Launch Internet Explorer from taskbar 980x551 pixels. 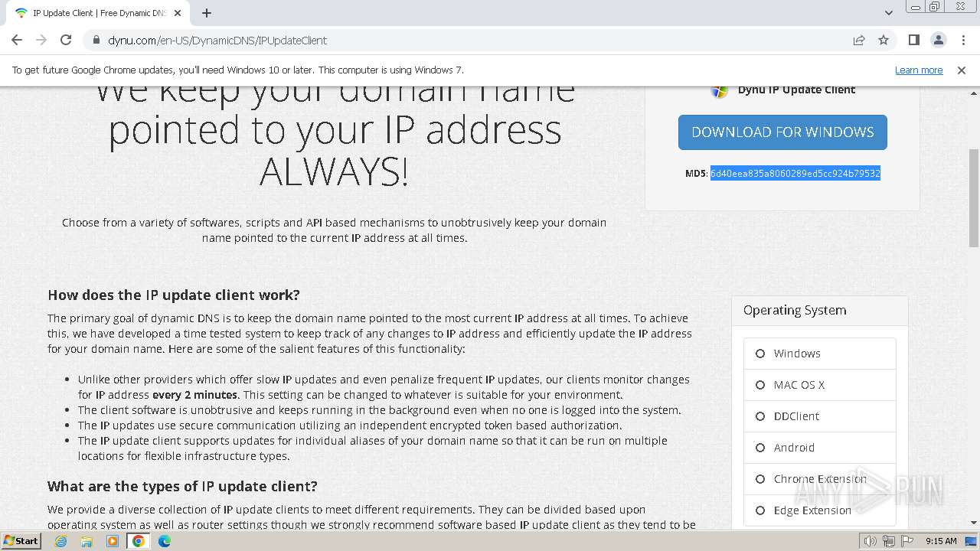coord(60,541)
